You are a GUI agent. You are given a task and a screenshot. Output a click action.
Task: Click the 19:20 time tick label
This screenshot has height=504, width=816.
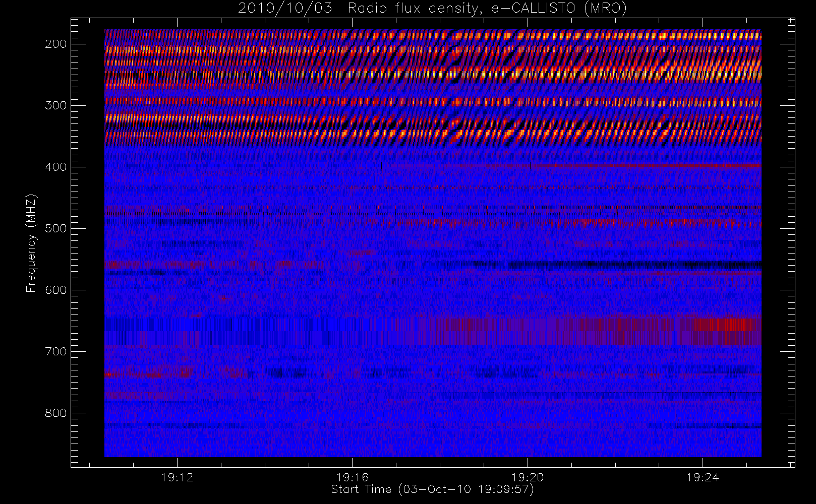pyautogui.click(x=528, y=477)
